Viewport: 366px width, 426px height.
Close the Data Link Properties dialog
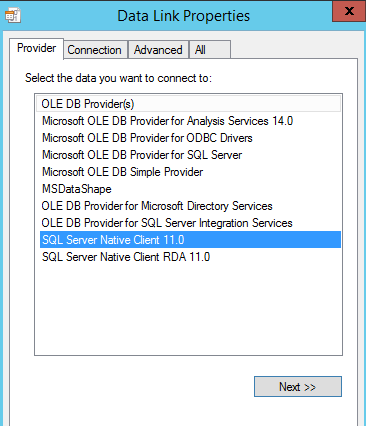pos(349,11)
